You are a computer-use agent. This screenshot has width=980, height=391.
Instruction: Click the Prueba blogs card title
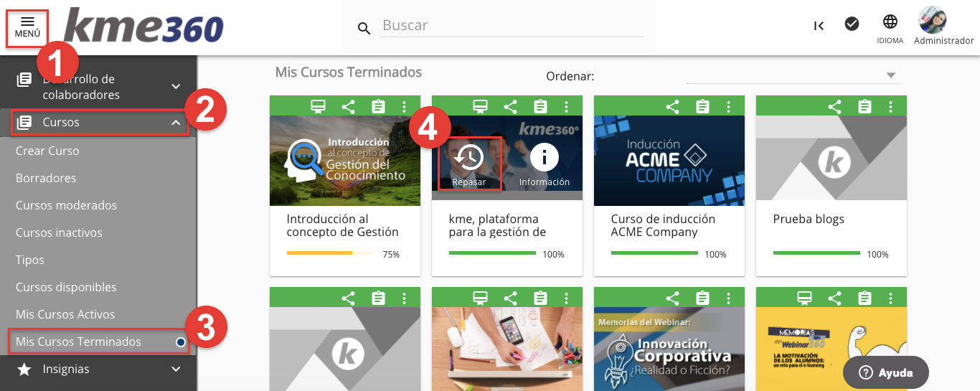tap(809, 220)
